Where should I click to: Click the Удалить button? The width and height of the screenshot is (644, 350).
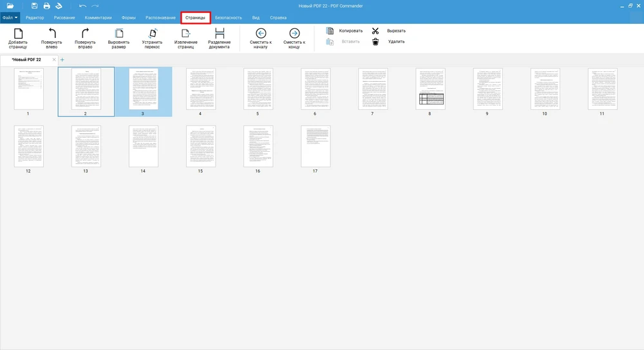point(390,42)
